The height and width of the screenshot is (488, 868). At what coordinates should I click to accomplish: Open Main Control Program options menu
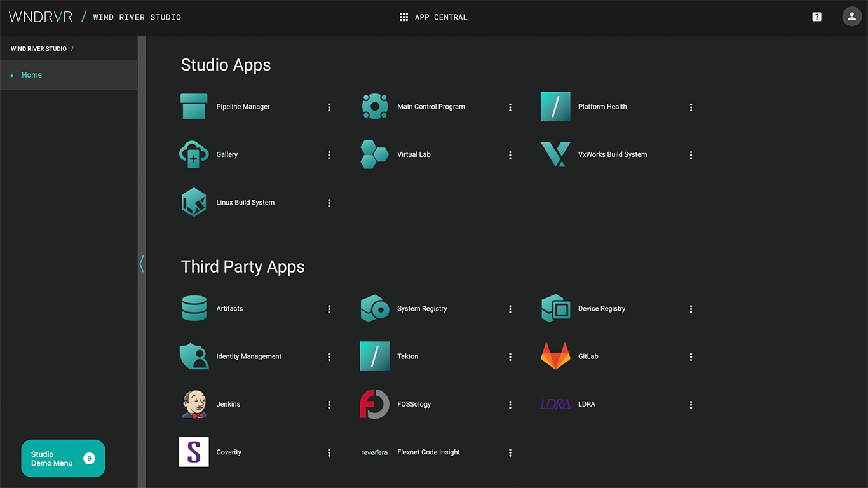point(510,107)
